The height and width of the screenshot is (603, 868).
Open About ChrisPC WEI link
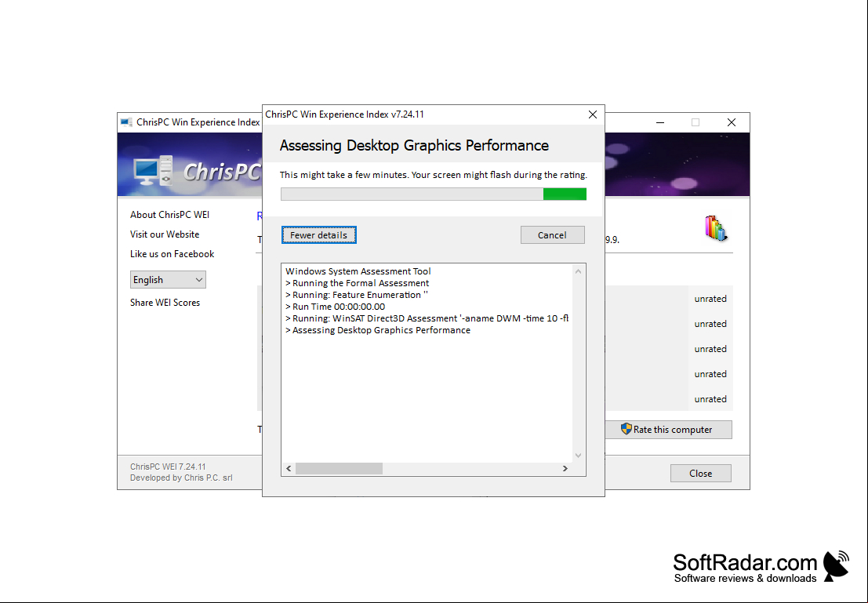click(x=169, y=215)
